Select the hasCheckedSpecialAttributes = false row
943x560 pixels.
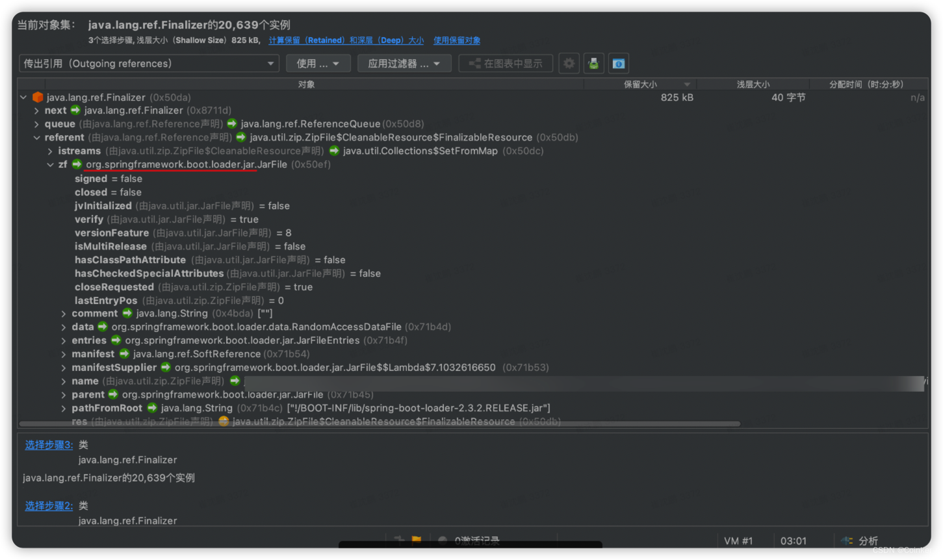(227, 274)
